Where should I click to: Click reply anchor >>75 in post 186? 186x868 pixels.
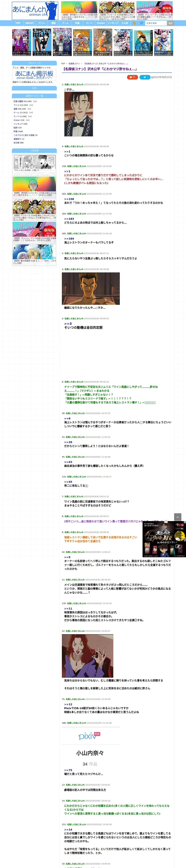pos(68,770)
